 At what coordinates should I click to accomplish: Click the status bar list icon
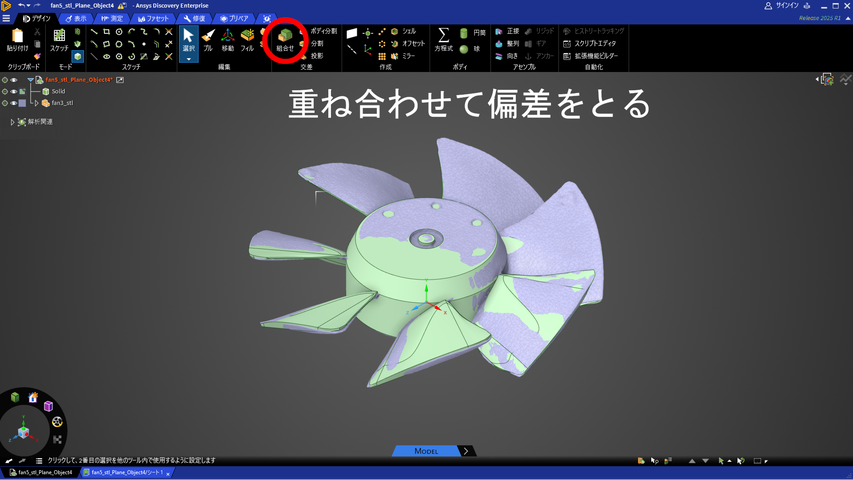click(x=39, y=461)
